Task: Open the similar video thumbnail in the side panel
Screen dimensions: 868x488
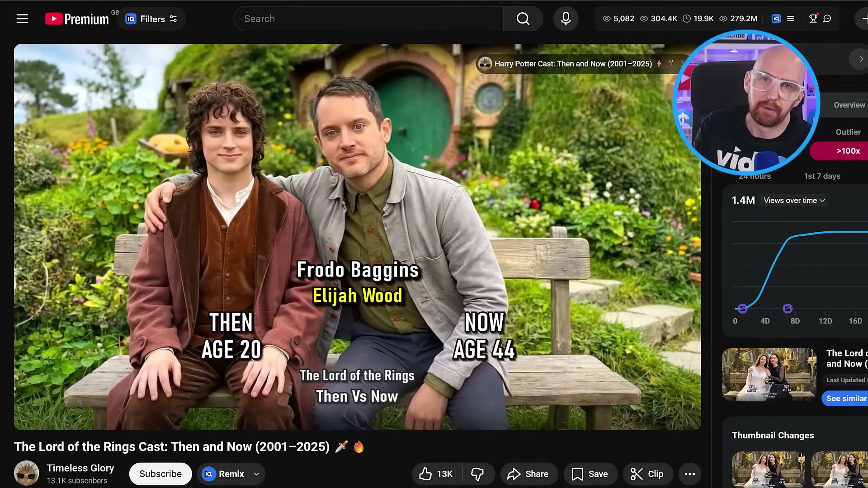Action: (x=769, y=374)
